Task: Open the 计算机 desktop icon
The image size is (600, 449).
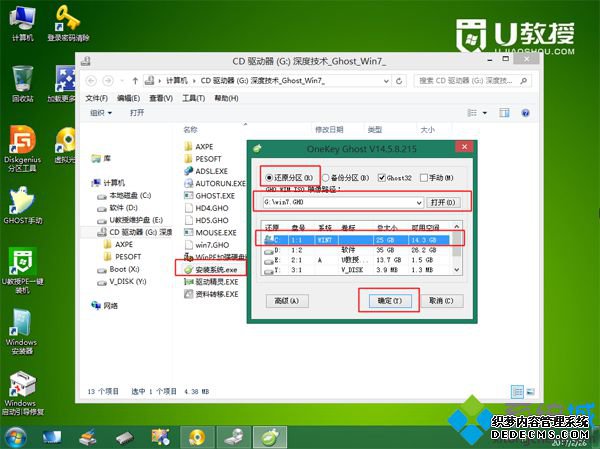Action: [22, 23]
